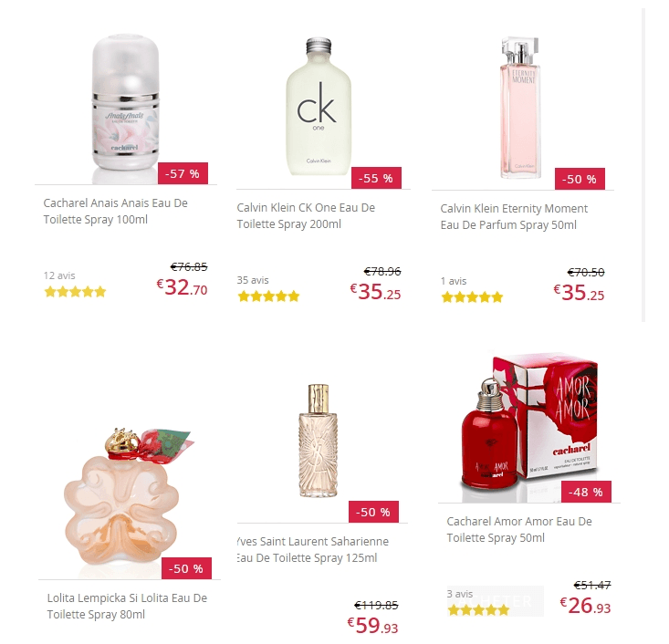Click the star rating under 1 avis

472,296
